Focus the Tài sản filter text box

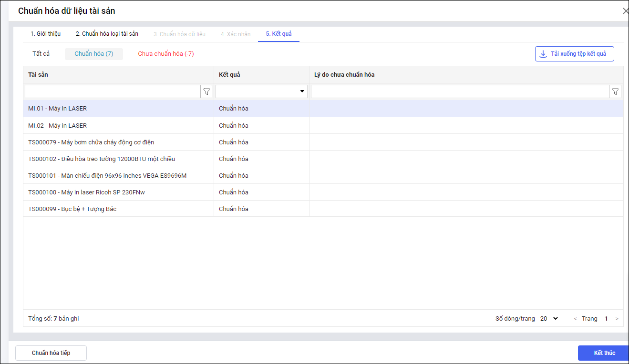(x=113, y=91)
